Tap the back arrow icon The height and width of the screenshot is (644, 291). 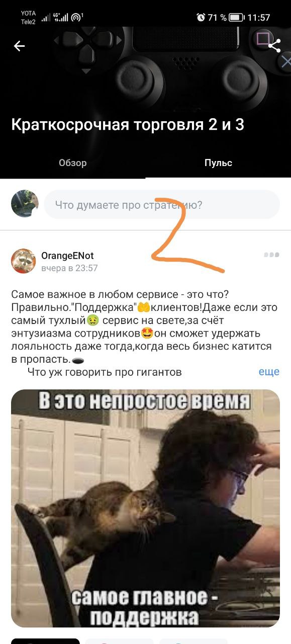(x=19, y=46)
